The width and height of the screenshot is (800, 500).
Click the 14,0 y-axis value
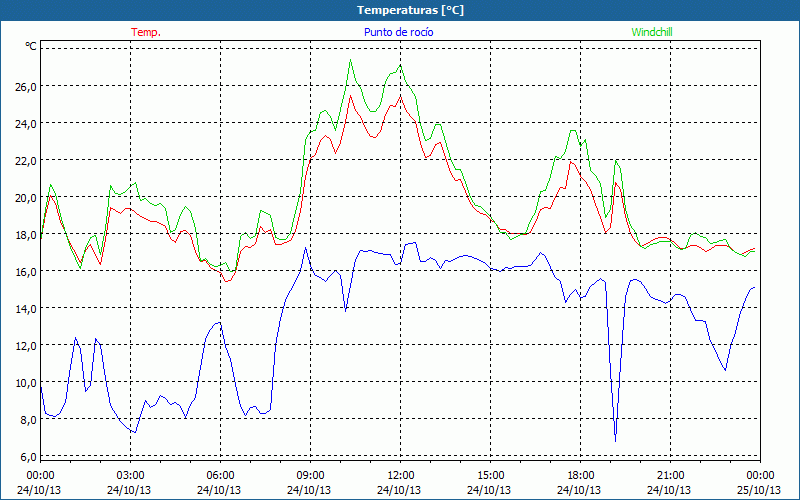28,309
